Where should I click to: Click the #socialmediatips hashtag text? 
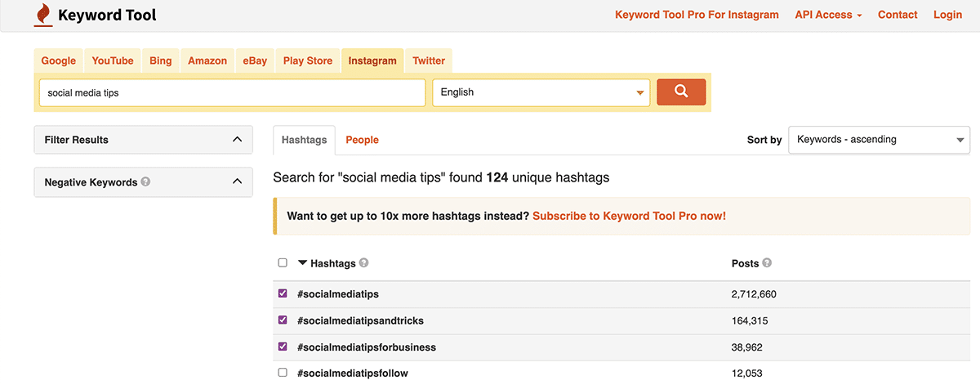pyautogui.click(x=338, y=294)
